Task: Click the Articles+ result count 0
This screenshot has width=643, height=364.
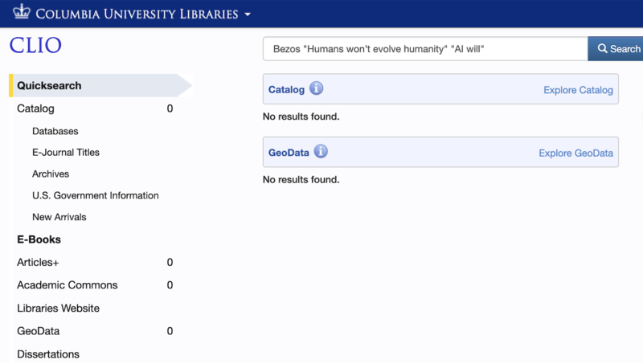Action: click(170, 262)
